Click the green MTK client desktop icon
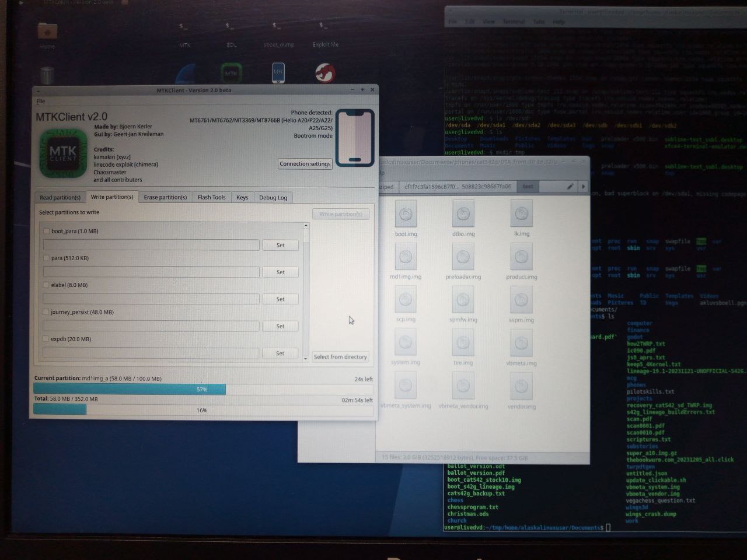 232,73
